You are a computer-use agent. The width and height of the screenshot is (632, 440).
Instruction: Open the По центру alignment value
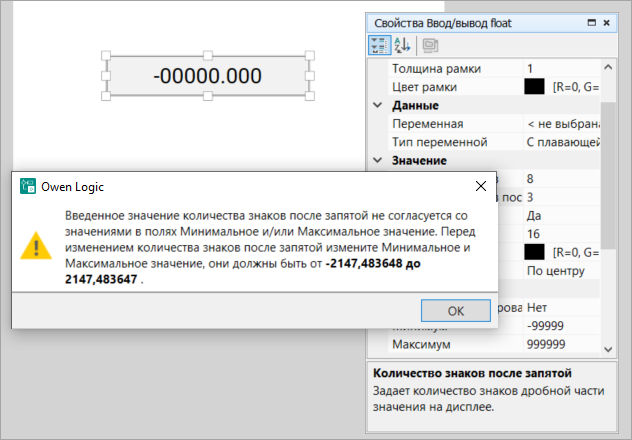560,271
